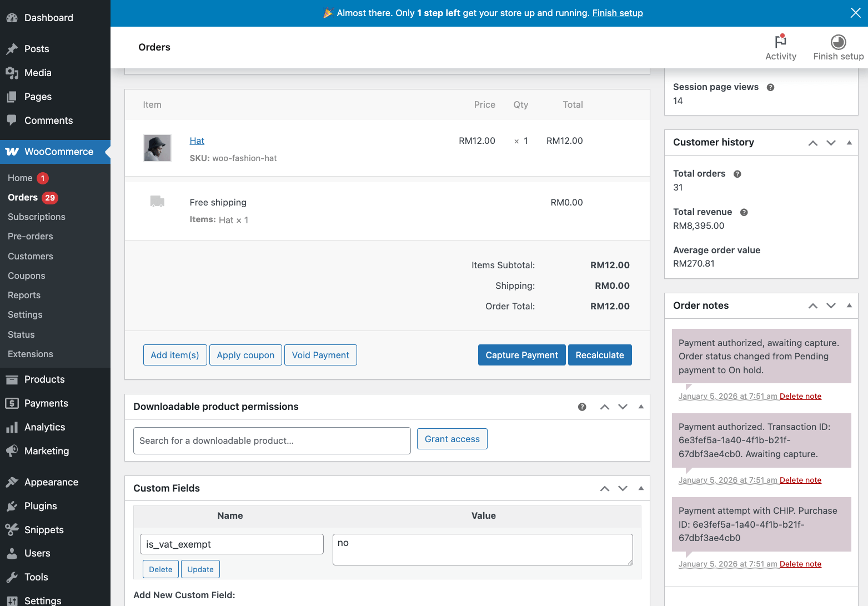
Task: Open the Analytics menu in sidebar
Action: click(x=44, y=427)
